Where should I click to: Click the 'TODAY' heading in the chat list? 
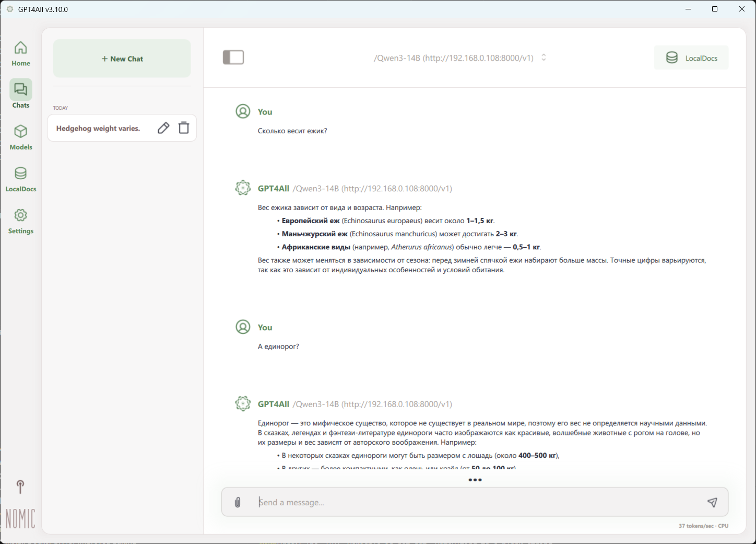[x=61, y=108]
